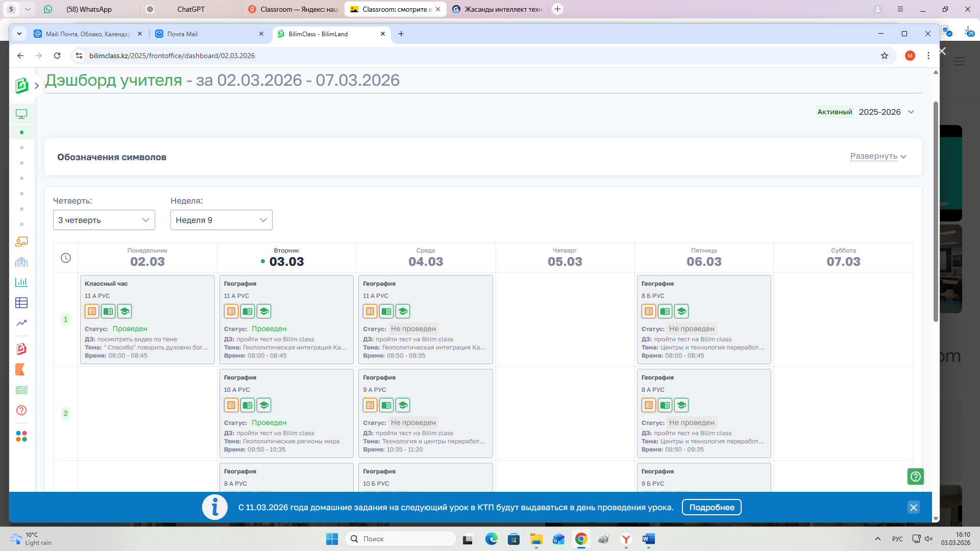
Task: Click the Подробнее button in the banner
Action: [x=711, y=507]
